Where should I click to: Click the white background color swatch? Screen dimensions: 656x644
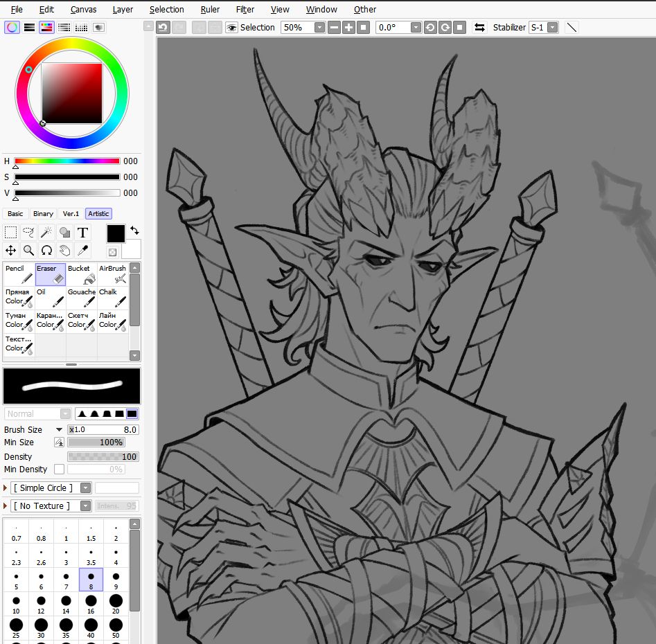point(132,249)
